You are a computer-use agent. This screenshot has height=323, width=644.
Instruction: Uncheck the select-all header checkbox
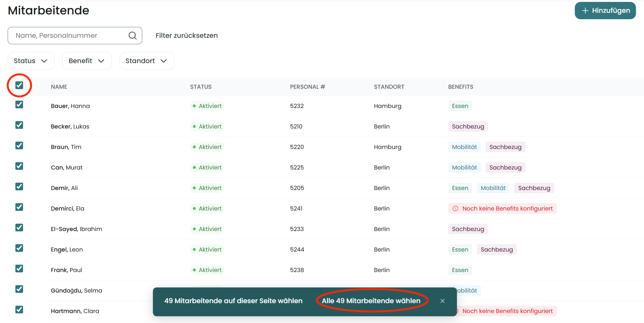pyautogui.click(x=19, y=85)
